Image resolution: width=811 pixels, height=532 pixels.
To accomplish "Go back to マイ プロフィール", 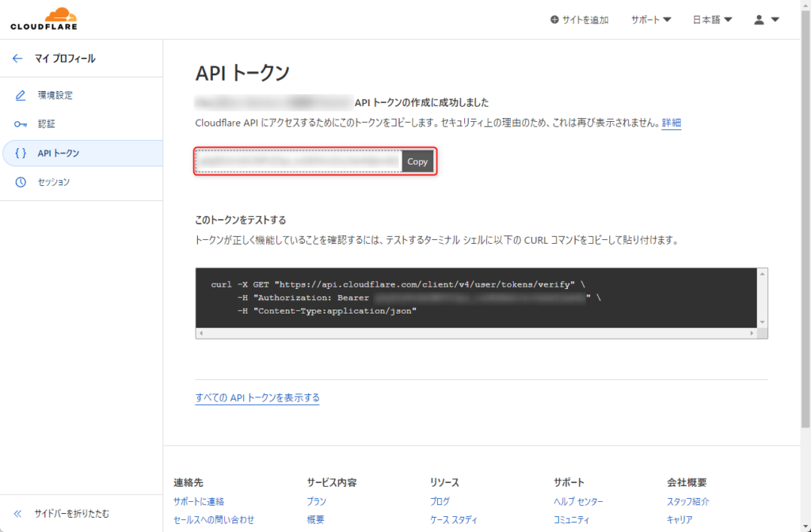I will point(65,59).
